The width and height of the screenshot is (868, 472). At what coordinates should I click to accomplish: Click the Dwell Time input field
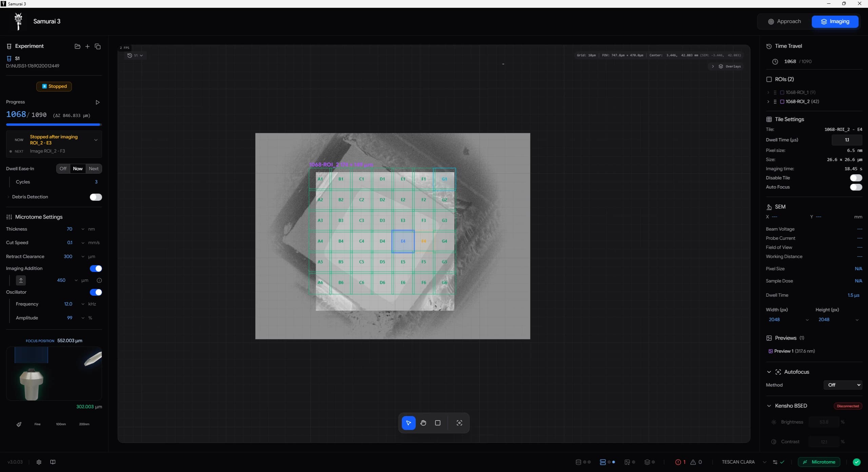coord(847,140)
